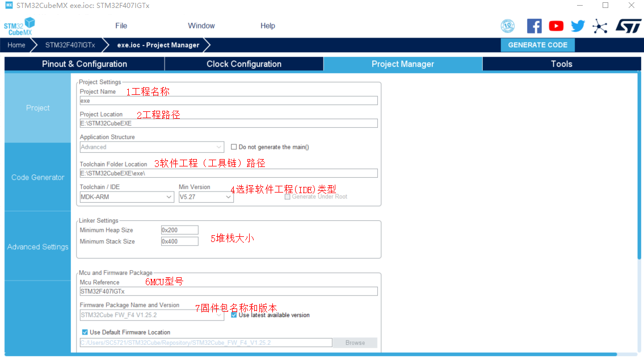Open the YouTube icon link
The width and height of the screenshot is (644, 359).
coord(556,26)
